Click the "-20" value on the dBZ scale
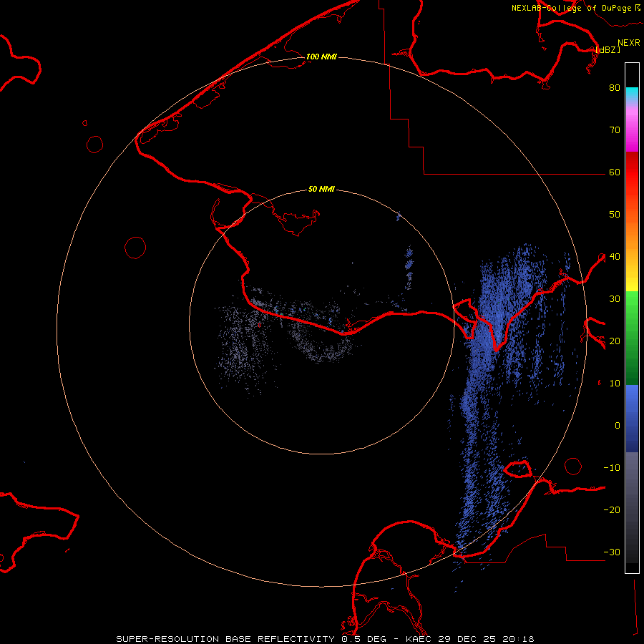Screen dimensions: 644x644 point(612,509)
